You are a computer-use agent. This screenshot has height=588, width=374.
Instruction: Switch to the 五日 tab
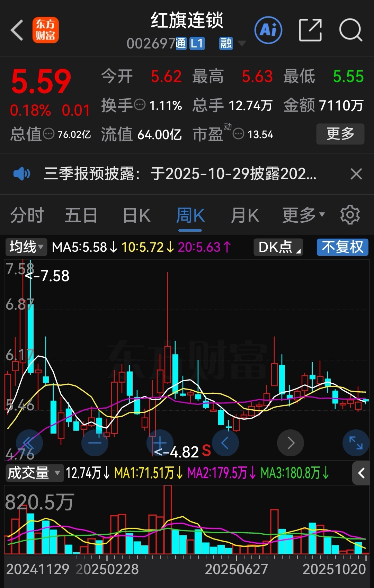click(x=81, y=215)
